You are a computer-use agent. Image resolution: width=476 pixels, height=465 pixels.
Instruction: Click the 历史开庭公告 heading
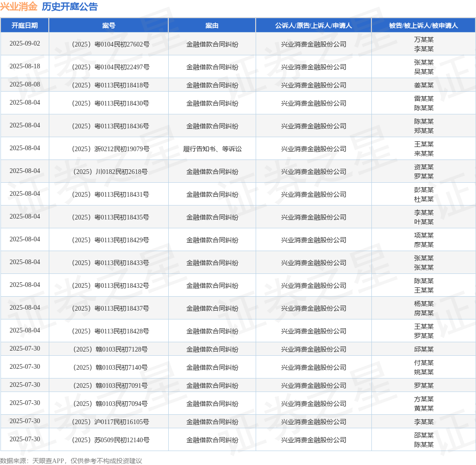(70, 7)
